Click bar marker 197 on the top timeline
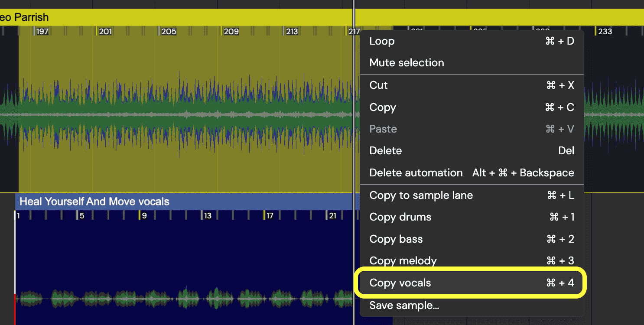The height and width of the screenshot is (325, 644). [42, 31]
